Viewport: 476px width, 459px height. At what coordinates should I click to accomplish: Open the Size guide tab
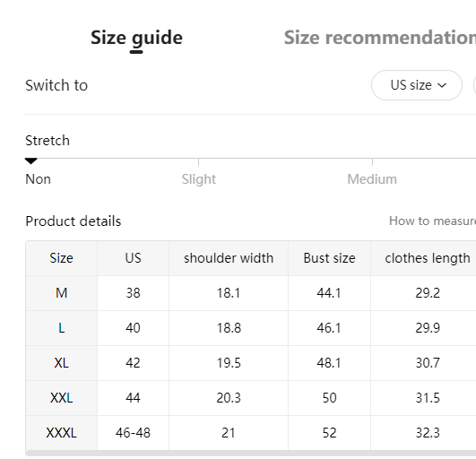(x=136, y=38)
